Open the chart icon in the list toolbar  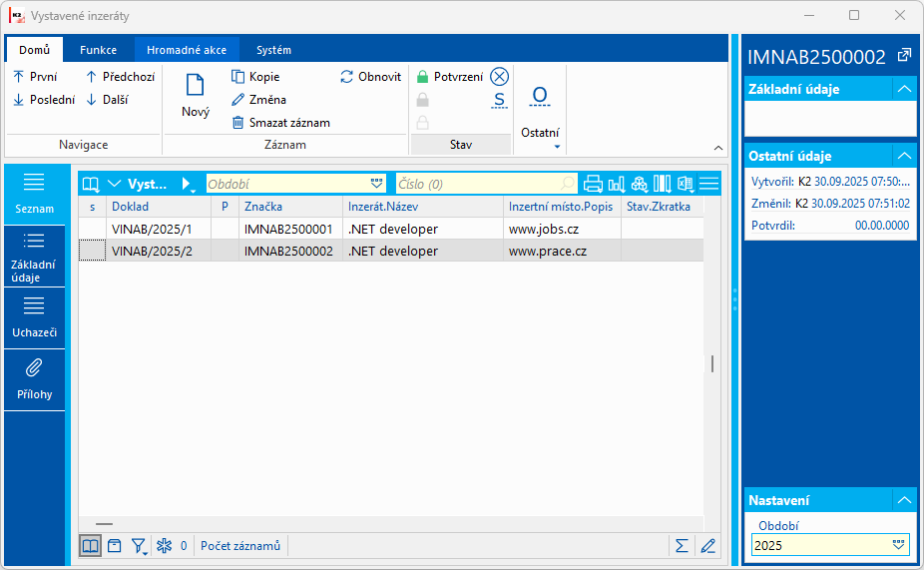coord(617,184)
